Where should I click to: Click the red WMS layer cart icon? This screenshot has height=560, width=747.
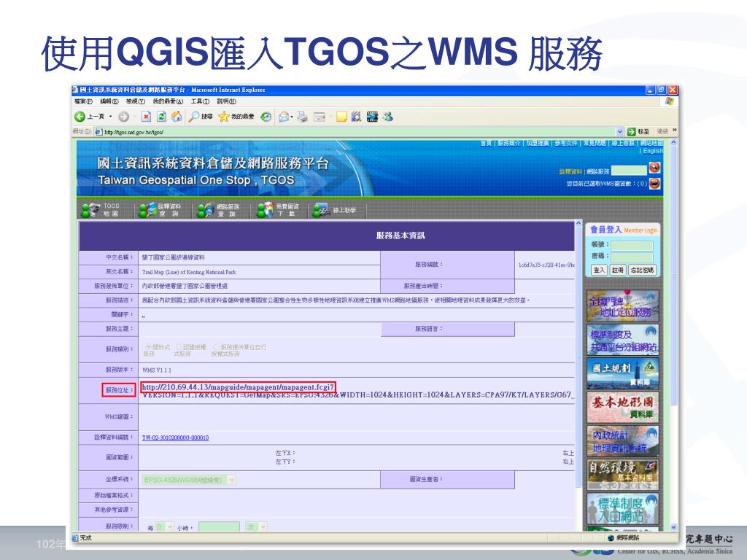tap(654, 183)
